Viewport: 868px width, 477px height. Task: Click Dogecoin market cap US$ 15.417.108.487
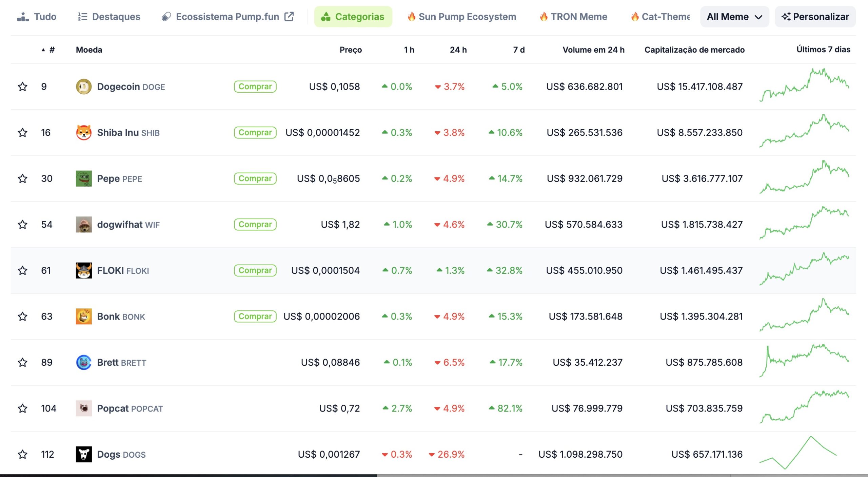tap(699, 87)
